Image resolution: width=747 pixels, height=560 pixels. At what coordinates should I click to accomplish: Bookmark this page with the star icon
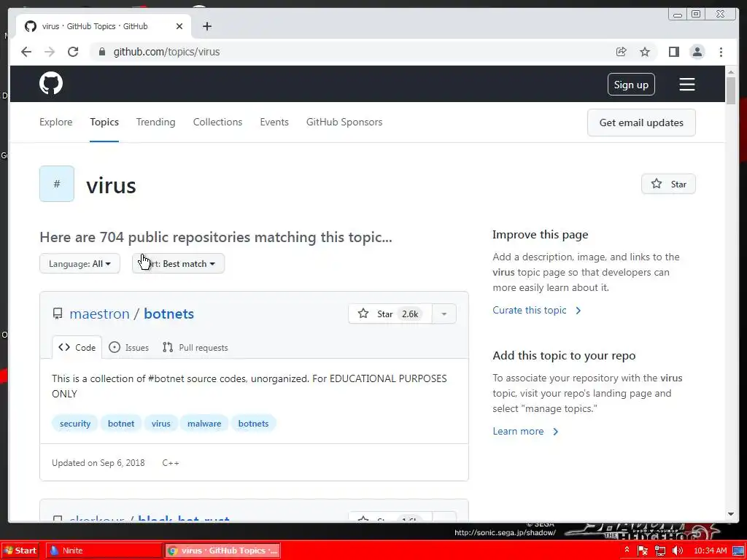[x=645, y=52]
